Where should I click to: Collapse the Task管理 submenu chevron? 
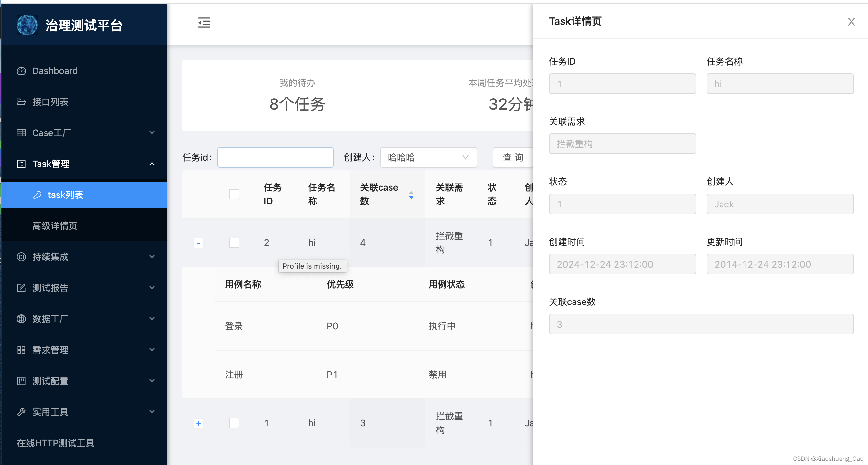pos(152,164)
